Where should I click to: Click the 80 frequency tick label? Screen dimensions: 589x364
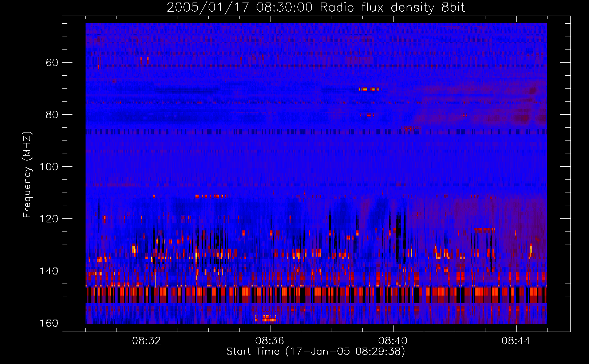[52, 115]
